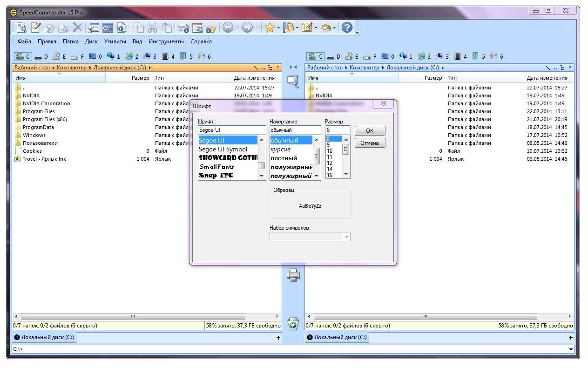This screenshot has height=368, width=588.
Task: Select drive C in the right panel
Action: click(x=315, y=56)
